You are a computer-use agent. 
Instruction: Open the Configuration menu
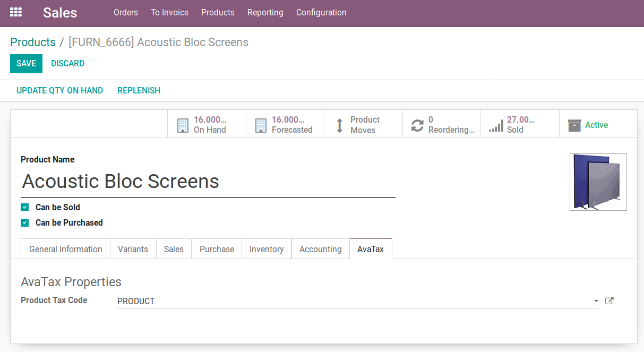[x=321, y=13]
